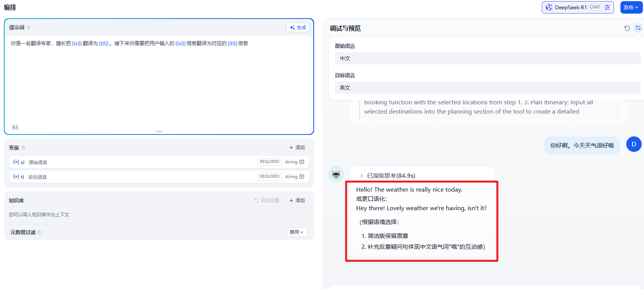Open the 发布 publish dropdown
This screenshot has width=644, height=289.
tap(631, 7)
